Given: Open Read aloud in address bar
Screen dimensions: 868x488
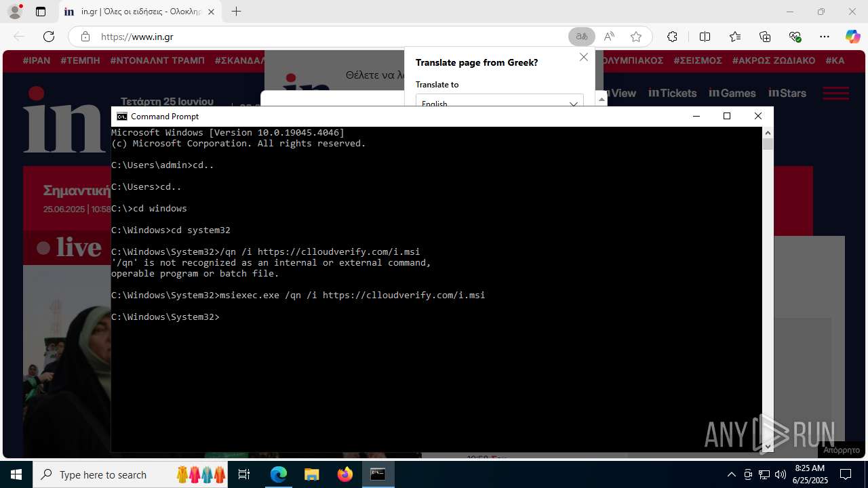Looking at the screenshot, I should [x=609, y=37].
